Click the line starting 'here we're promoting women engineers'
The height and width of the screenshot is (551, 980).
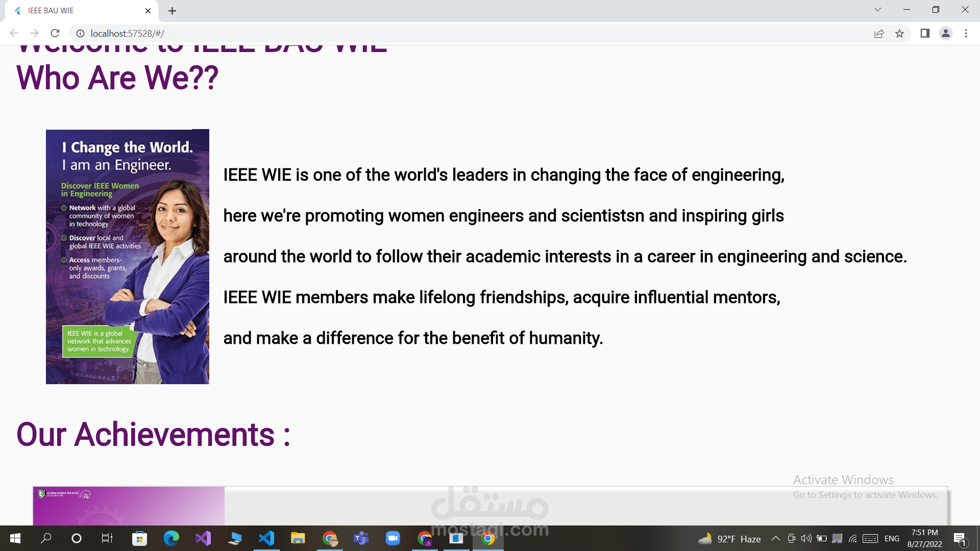[x=504, y=216]
